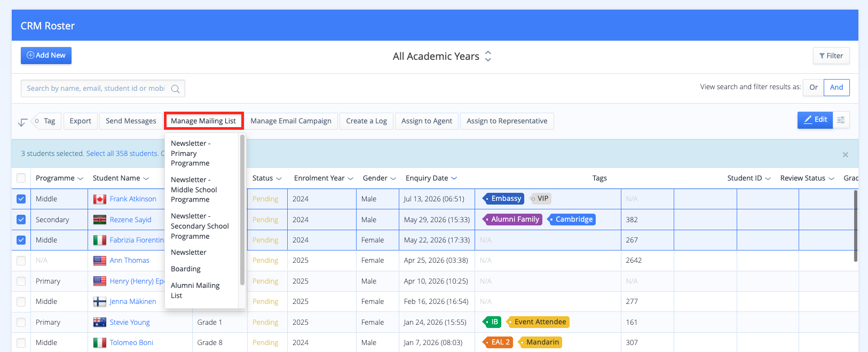868x352 pixels.
Task: Dismiss the selection banner with X
Action: (x=845, y=155)
